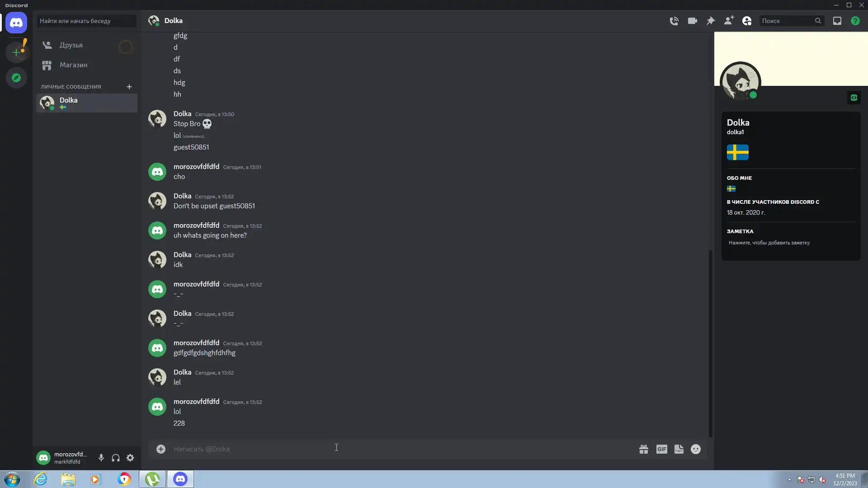Toggle microphone mute
The image size is (868, 488).
click(101, 458)
